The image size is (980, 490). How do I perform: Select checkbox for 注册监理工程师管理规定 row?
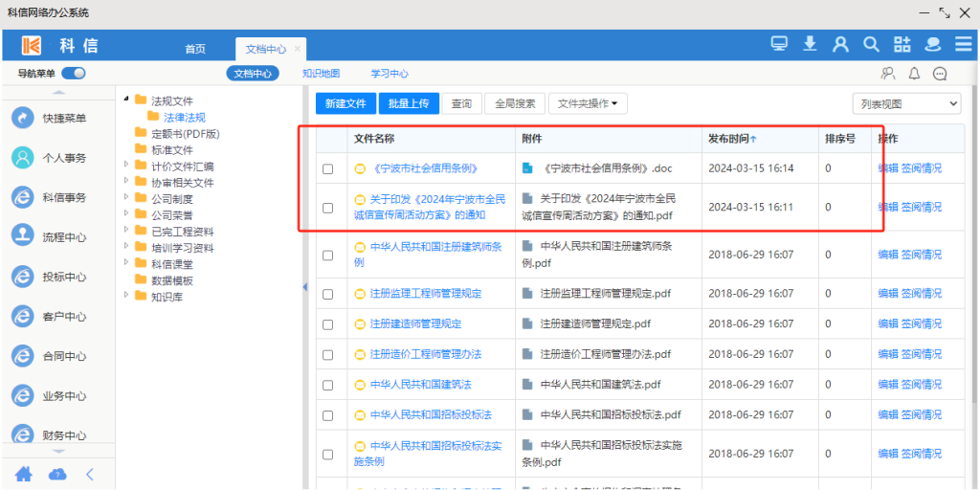click(328, 295)
